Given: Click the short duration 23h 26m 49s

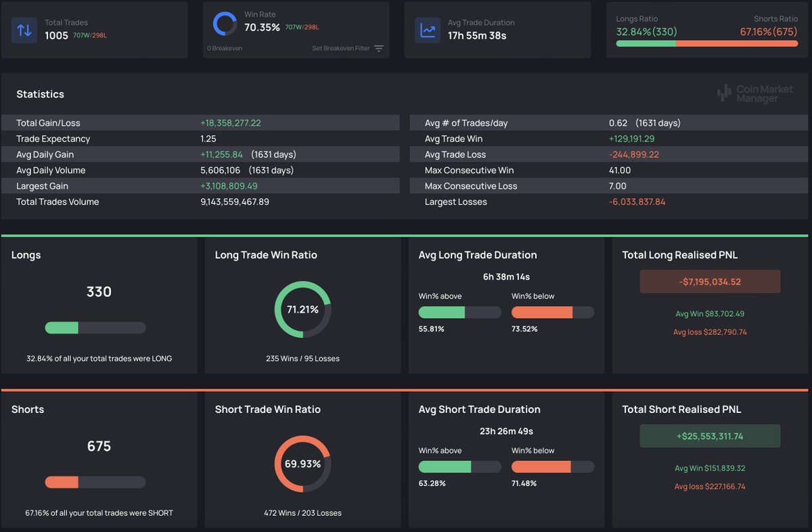Looking at the screenshot, I should pyautogui.click(x=506, y=431).
